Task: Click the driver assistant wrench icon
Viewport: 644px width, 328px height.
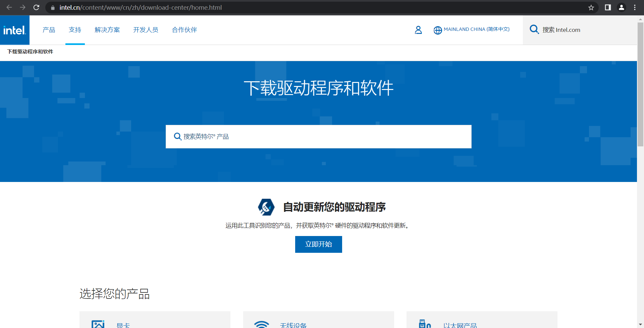Action: tap(266, 207)
